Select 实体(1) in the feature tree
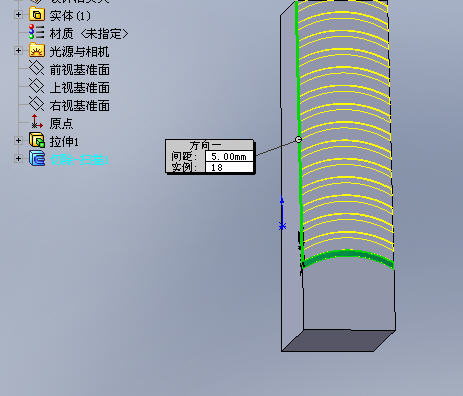463x396 pixels. coord(70,16)
